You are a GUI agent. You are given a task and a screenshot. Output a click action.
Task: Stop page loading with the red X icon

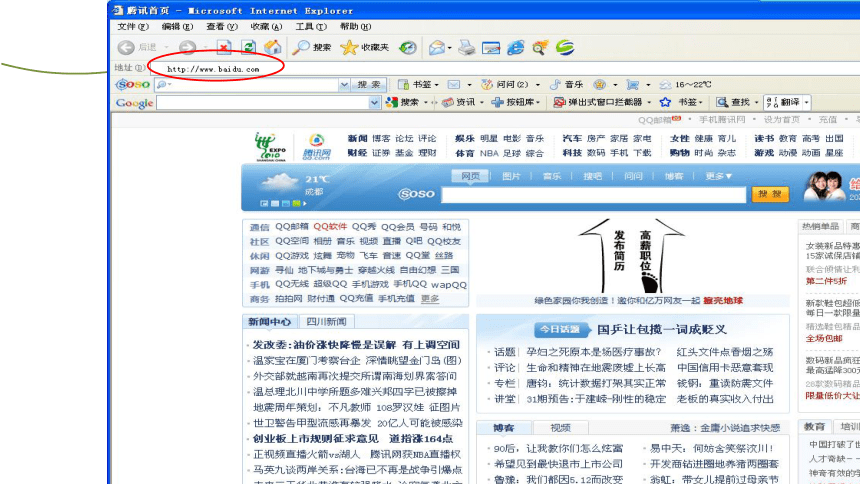click(224, 48)
